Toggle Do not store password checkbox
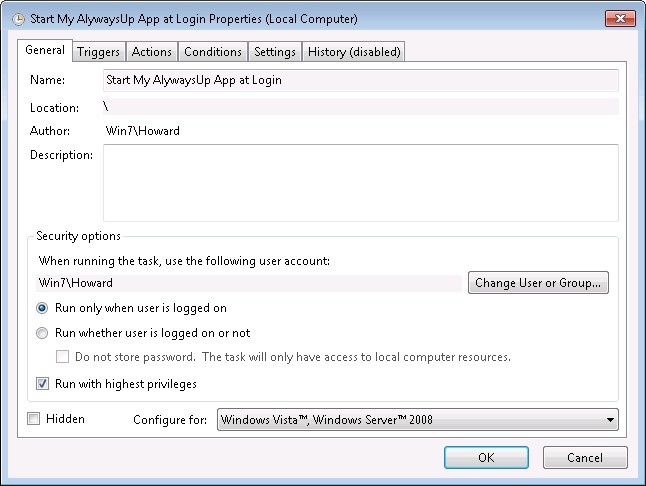This screenshot has height=486, width=646. click(62, 357)
